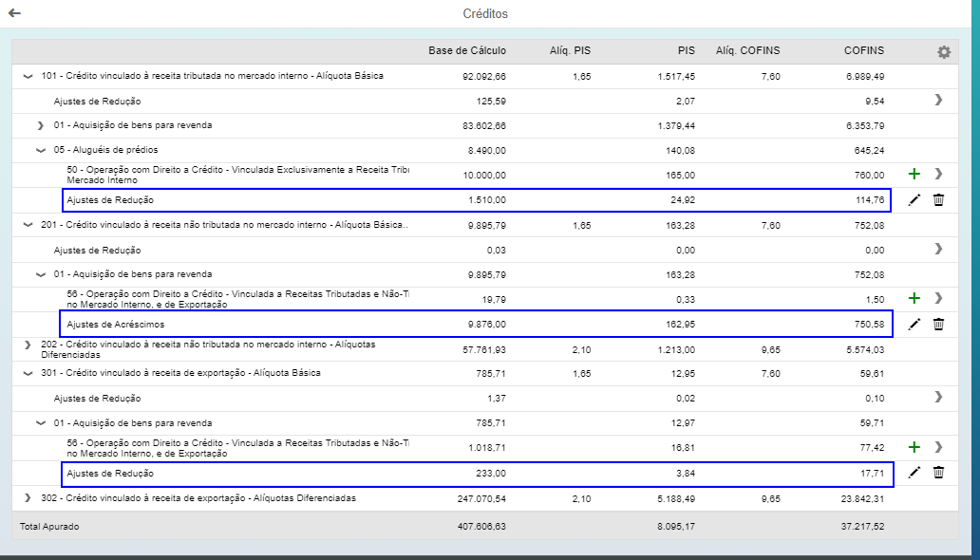Collapse the 101 credit group

point(28,76)
